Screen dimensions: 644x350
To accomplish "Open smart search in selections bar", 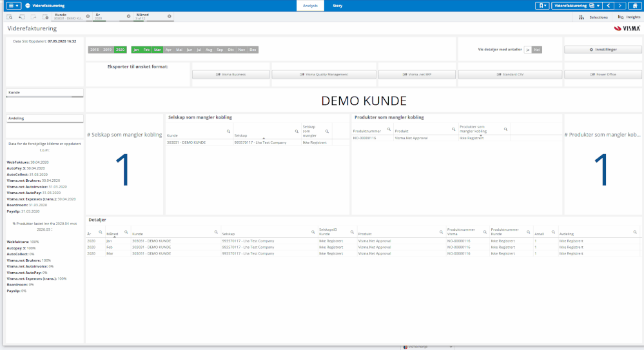I will (x=9, y=16).
